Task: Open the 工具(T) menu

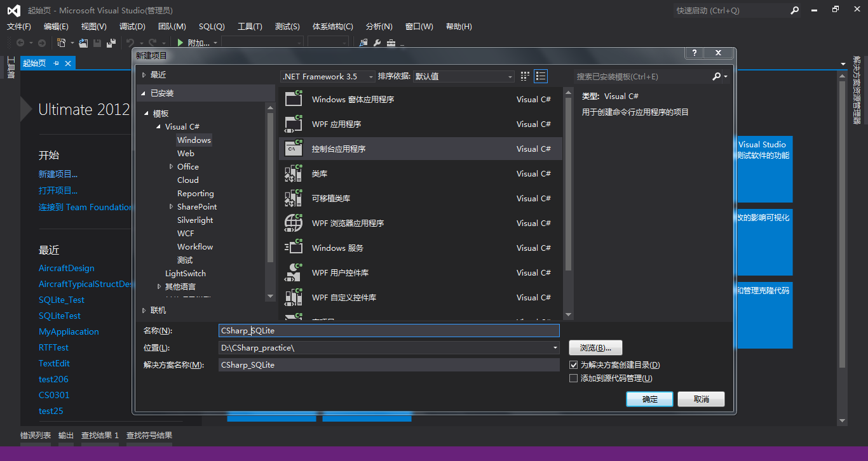Action: coord(250,27)
